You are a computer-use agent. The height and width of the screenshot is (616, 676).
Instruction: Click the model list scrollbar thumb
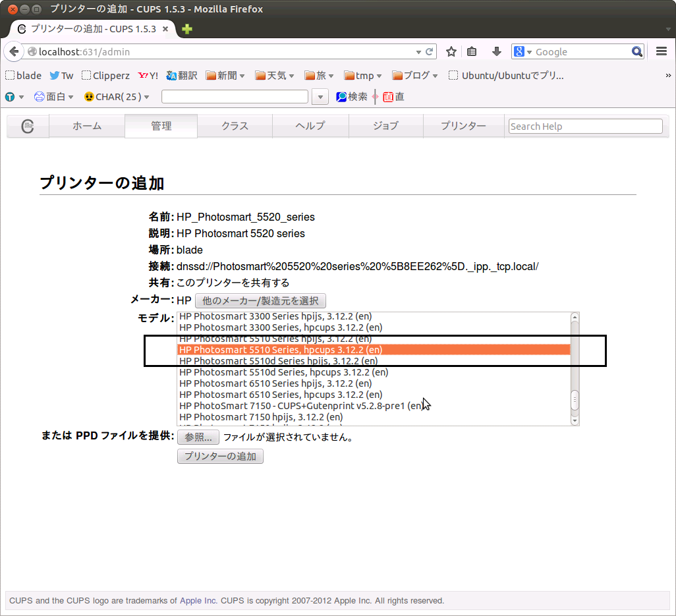click(575, 400)
